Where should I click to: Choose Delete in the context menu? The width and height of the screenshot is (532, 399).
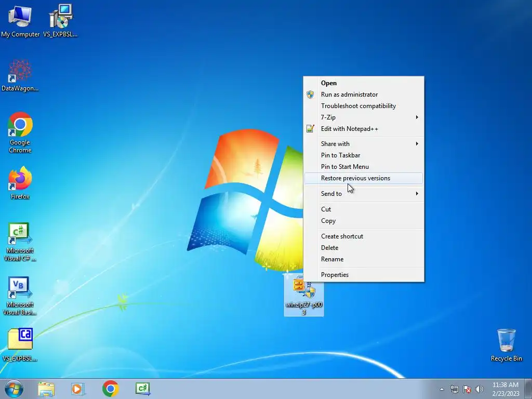(363, 248)
